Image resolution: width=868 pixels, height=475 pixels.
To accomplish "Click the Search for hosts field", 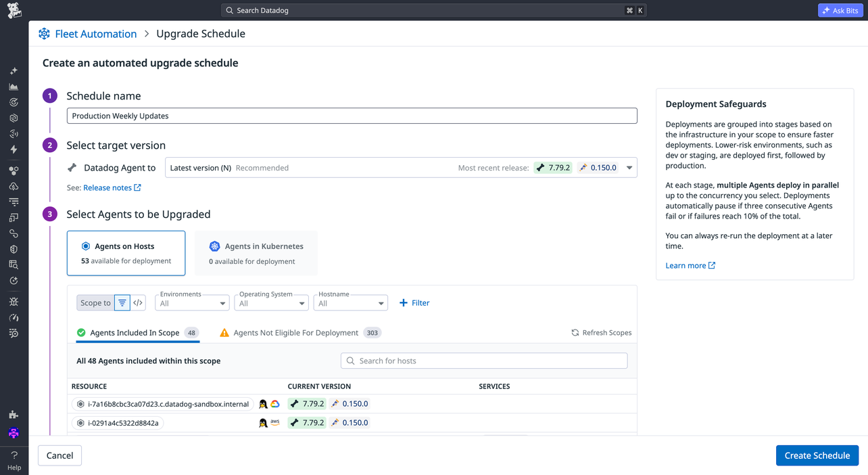I will click(484, 361).
